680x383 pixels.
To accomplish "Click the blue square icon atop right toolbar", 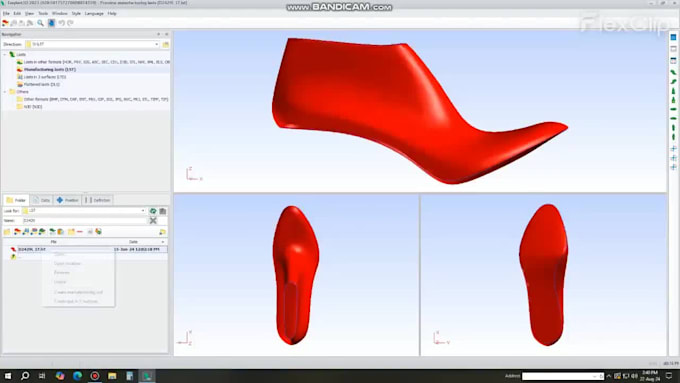I will [673, 38].
